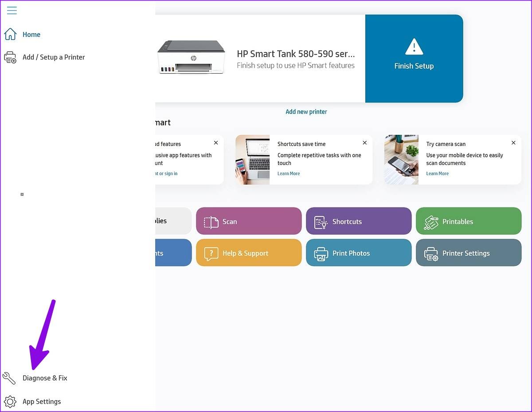Screen dimensions: 532x412
Task: Open the Print Photos tile
Action: [x=358, y=253]
